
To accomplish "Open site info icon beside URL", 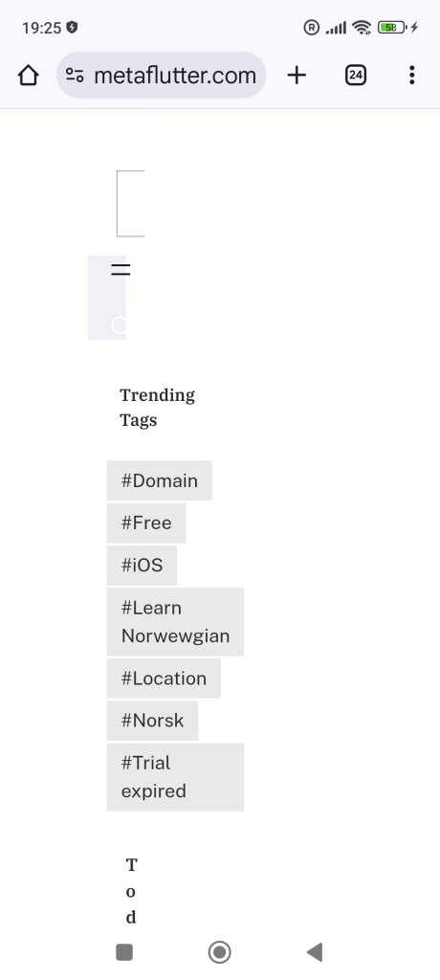I will pos(75,76).
